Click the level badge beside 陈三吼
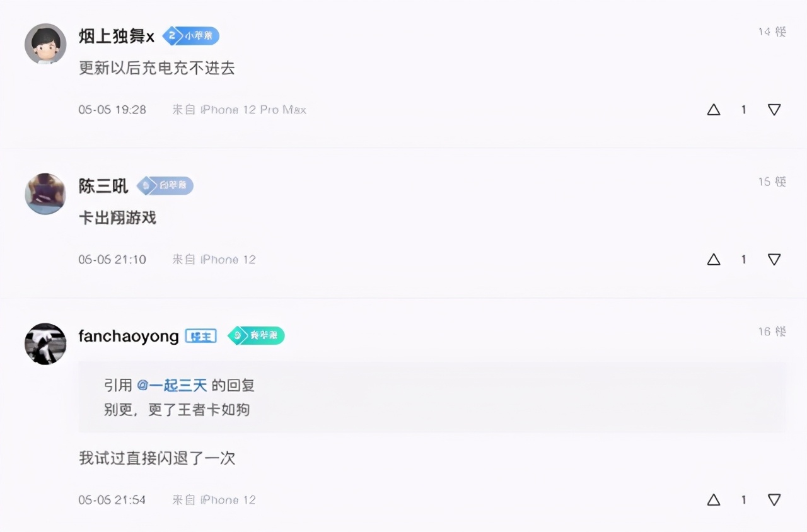This screenshot has width=807, height=532. pyautogui.click(x=165, y=186)
